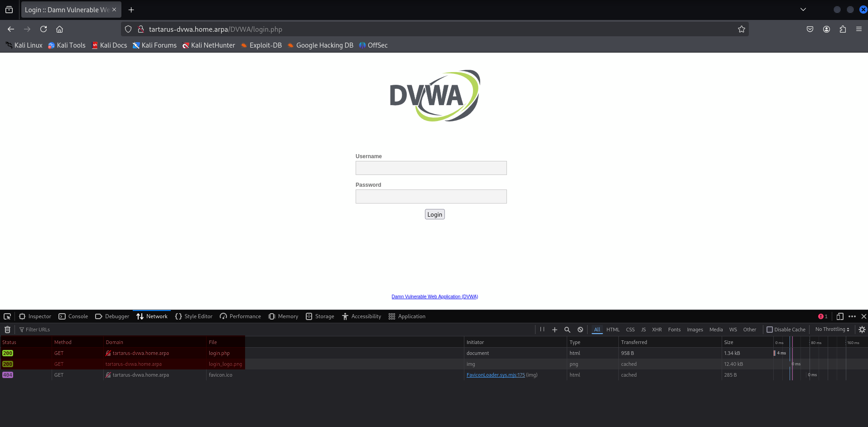Click the plus icon in the network toolbar

click(x=555, y=330)
